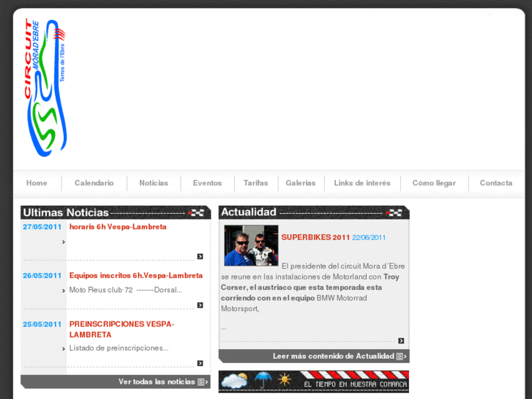
Task: Click the cloud with sun weather icon
Action: 234,381
